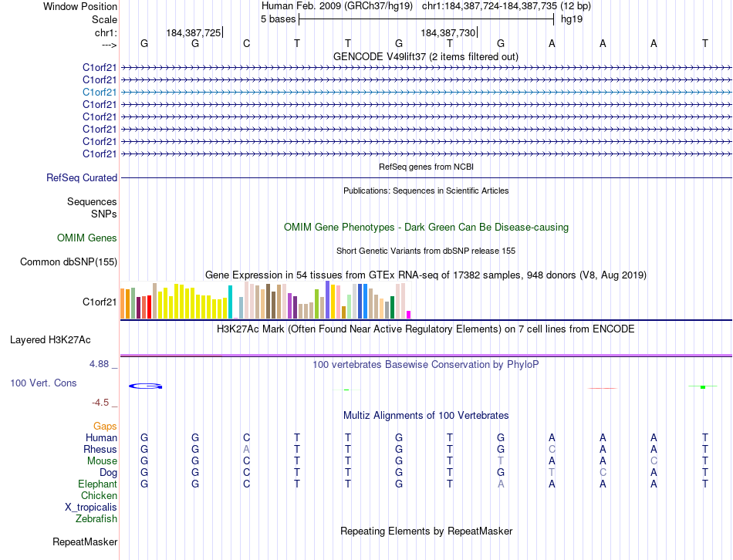Open 'Publications: Sequences in Scientific Articles' title
This screenshot has width=733, height=560.
(x=426, y=191)
